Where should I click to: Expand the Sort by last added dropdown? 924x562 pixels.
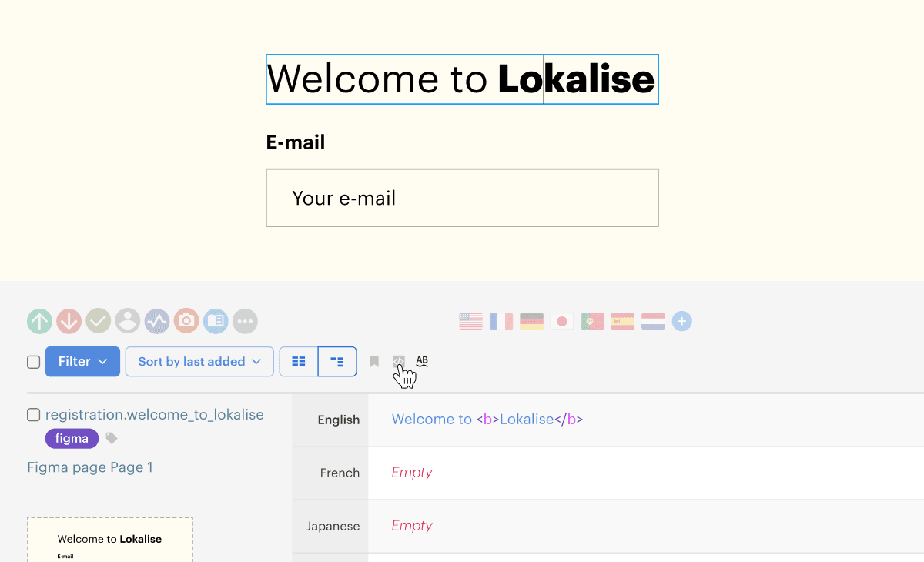[x=199, y=362]
